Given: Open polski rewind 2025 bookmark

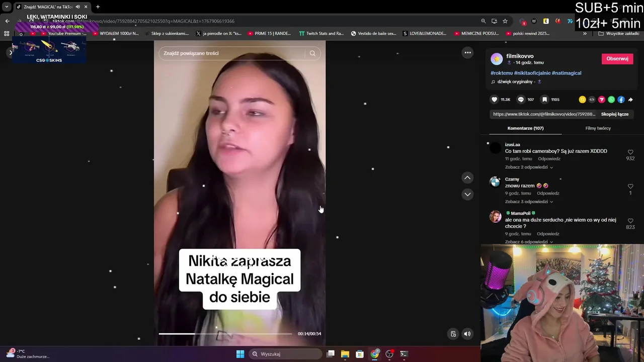Looking at the screenshot, I should pyautogui.click(x=527, y=34).
